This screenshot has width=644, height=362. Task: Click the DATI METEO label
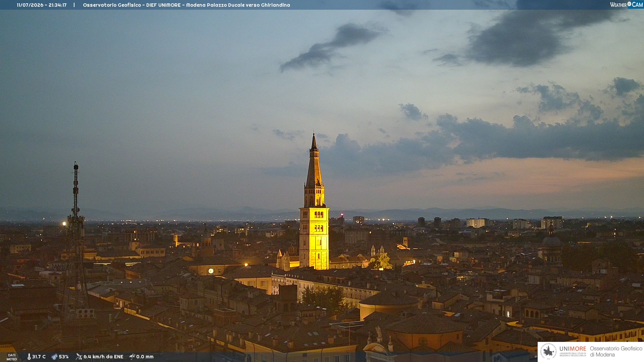(x=12, y=357)
